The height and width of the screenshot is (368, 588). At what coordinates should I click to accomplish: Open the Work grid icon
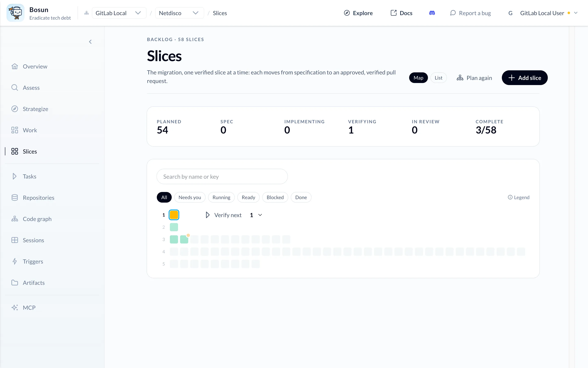pos(14,130)
